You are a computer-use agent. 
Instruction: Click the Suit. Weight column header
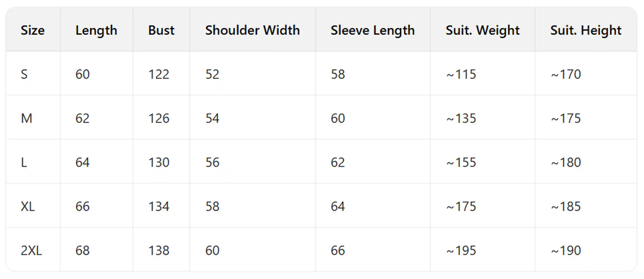[482, 30]
